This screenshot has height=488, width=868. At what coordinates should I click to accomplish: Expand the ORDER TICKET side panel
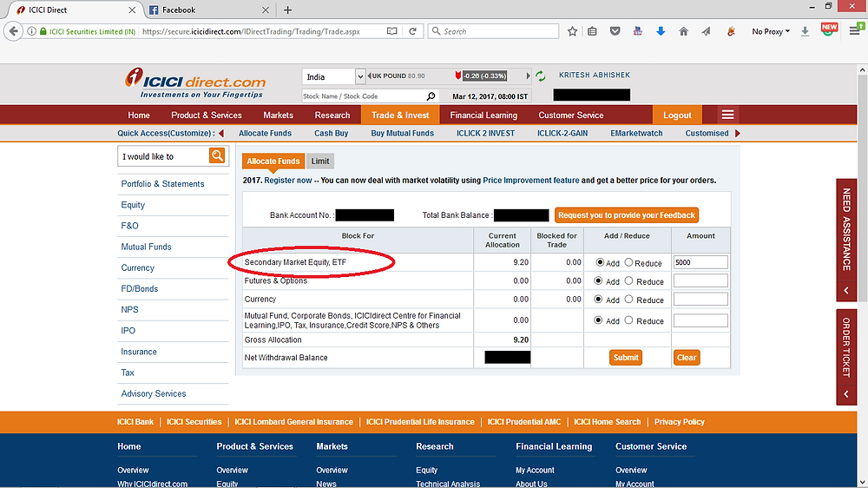846,357
